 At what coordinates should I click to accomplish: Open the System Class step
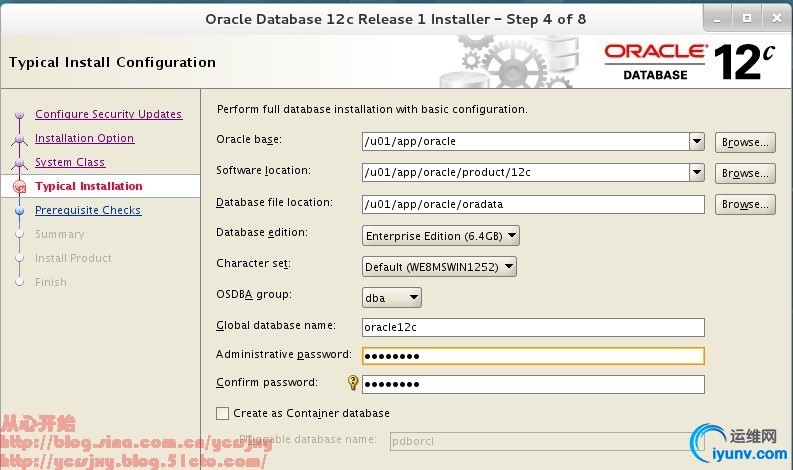coord(70,162)
